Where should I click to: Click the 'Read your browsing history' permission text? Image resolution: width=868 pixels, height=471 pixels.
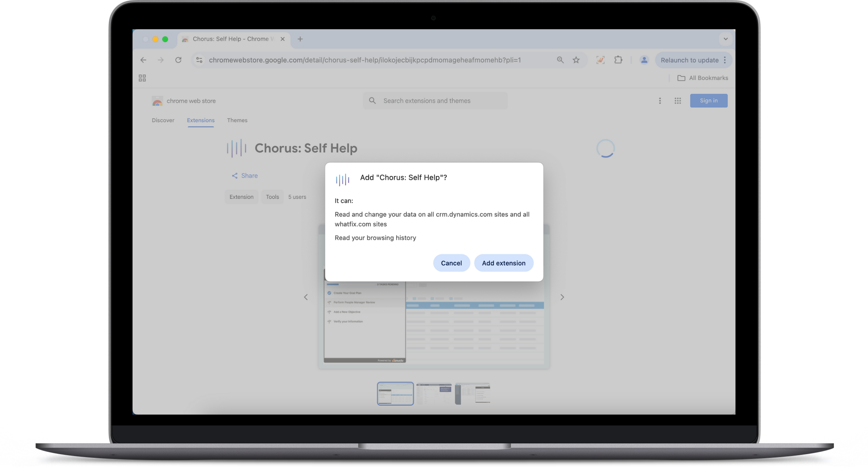pos(375,238)
